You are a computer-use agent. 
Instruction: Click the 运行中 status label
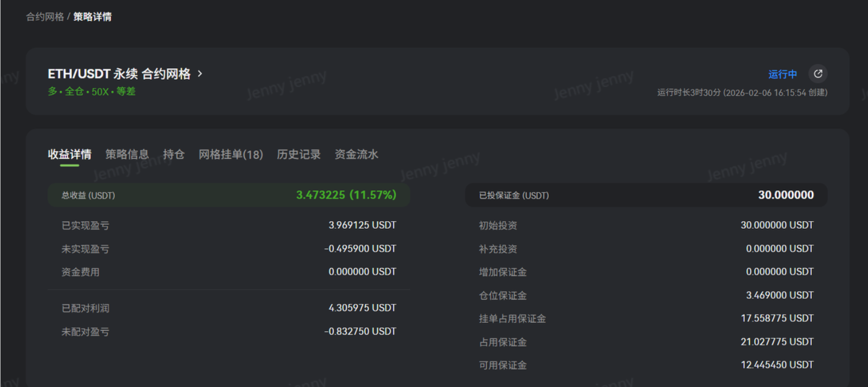coord(782,74)
